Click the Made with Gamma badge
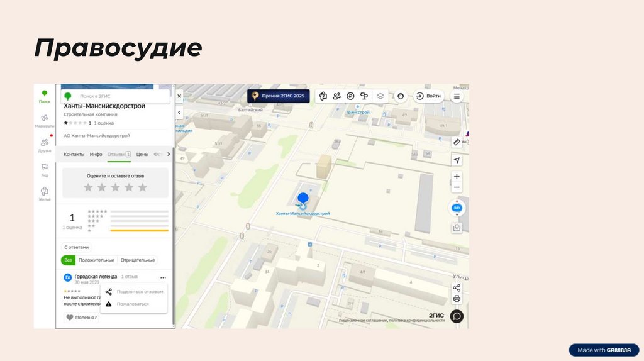The image size is (644, 361). 604,350
